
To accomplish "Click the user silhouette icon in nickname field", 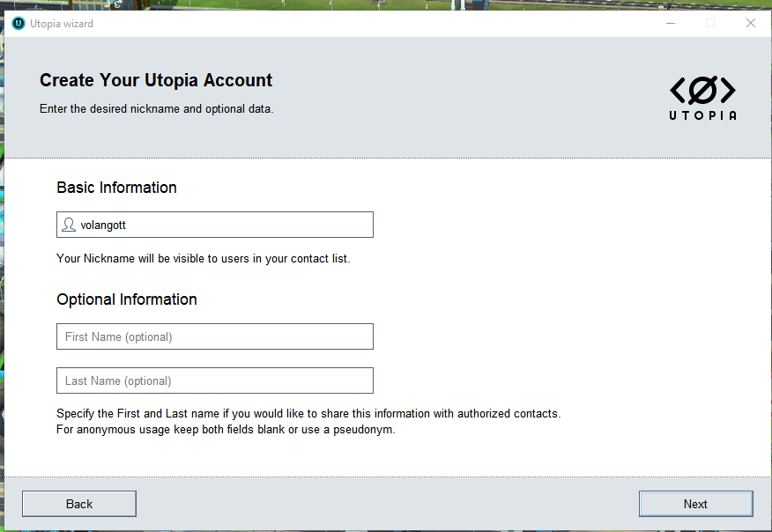I will click(69, 225).
